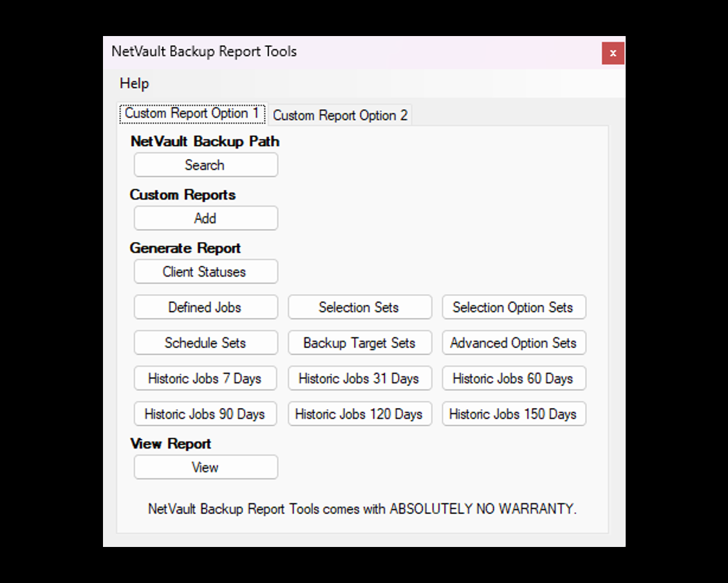The image size is (728, 583).
Task: Generate the Advanced Option Sets report
Action: [513, 343]
